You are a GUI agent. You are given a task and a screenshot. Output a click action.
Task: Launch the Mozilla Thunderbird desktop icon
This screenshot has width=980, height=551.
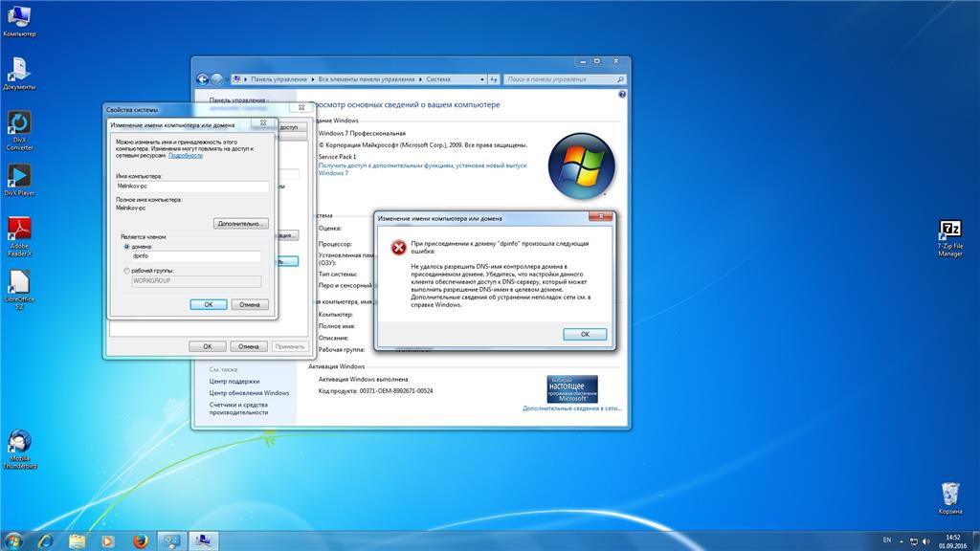pyautogui.click(x=19, y=450)
